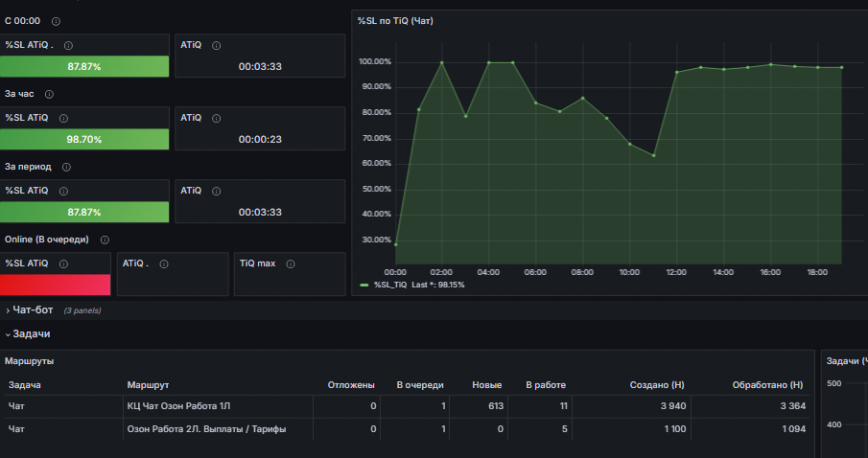The width and height of the screenshot is (868, 458).
Task: Click info icon on top '%SL ATiQ .' panel
Action: 69,46
